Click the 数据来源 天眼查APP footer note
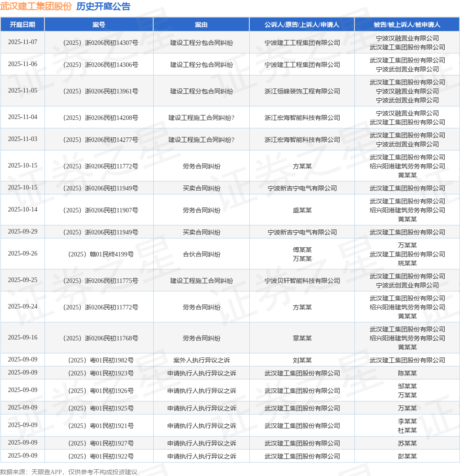Screen dimensions: 460x476 pos(69,472)
